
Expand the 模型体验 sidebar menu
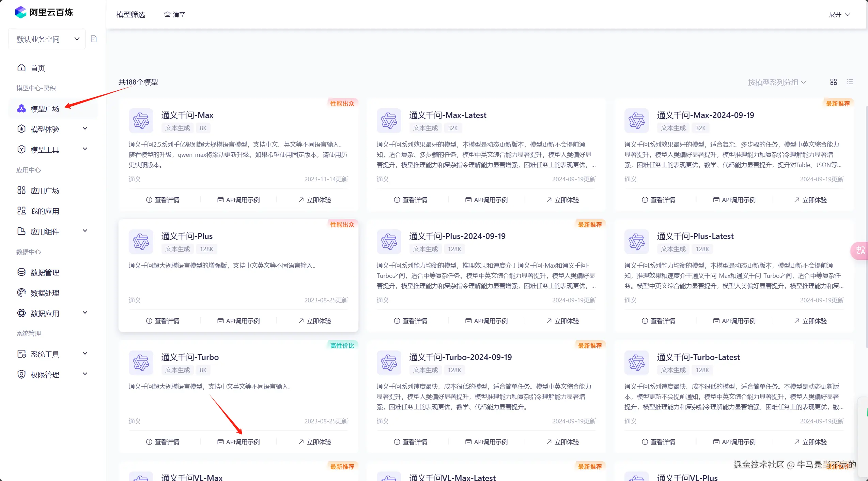tap(85, 129)
